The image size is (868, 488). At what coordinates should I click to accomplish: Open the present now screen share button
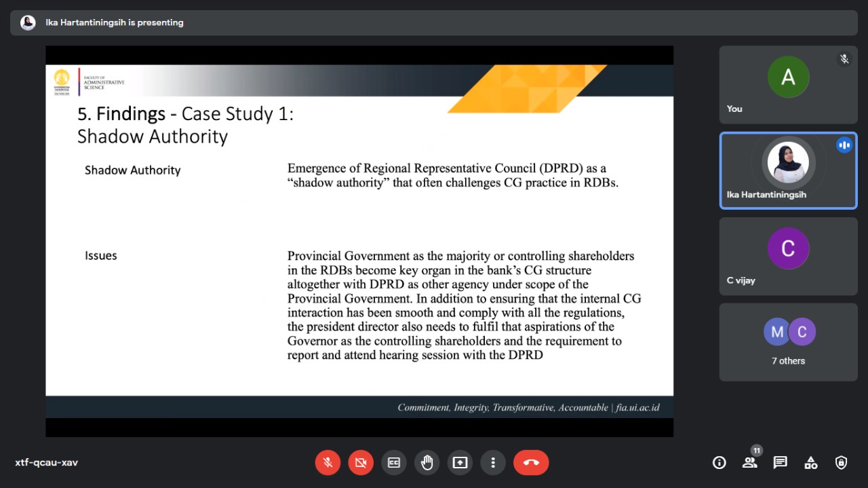460,463
